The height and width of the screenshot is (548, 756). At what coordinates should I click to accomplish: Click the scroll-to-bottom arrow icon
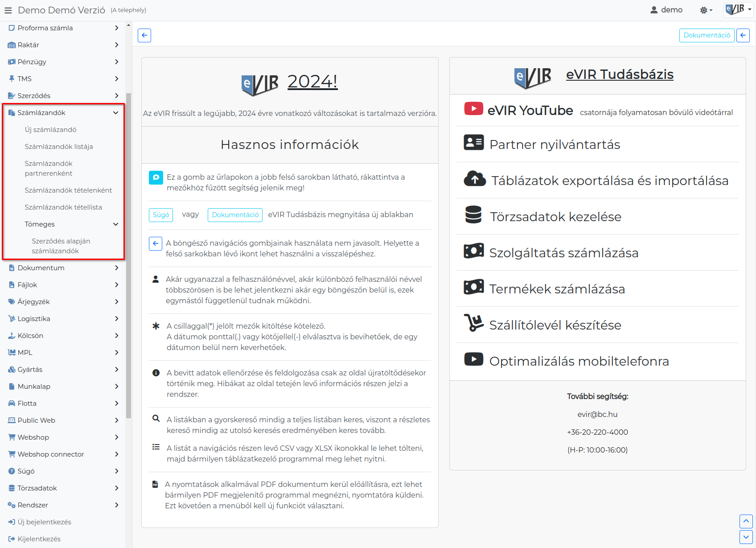[x=746, y=537]
